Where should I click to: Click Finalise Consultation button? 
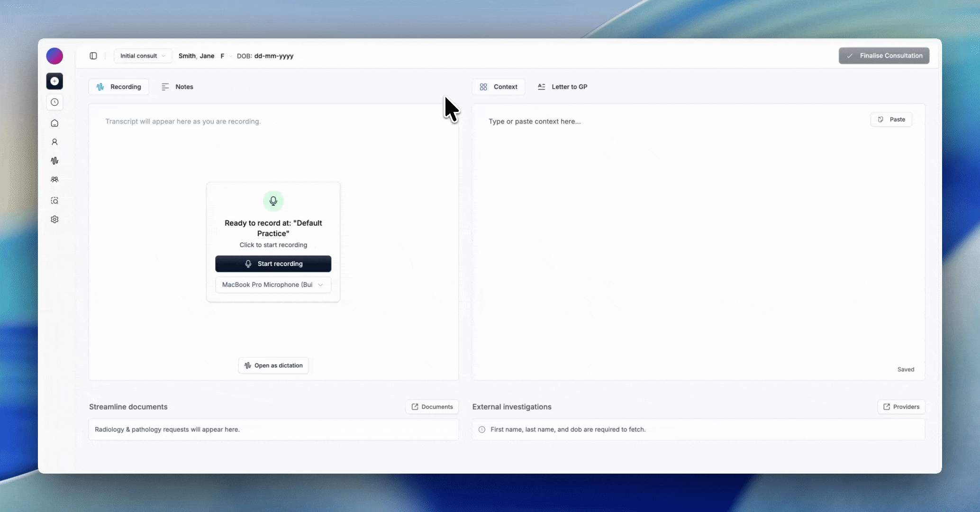[884, 56]
